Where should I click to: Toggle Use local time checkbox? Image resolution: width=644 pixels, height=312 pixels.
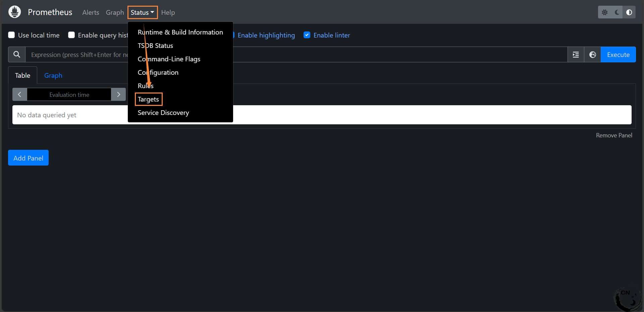point(11,35)
